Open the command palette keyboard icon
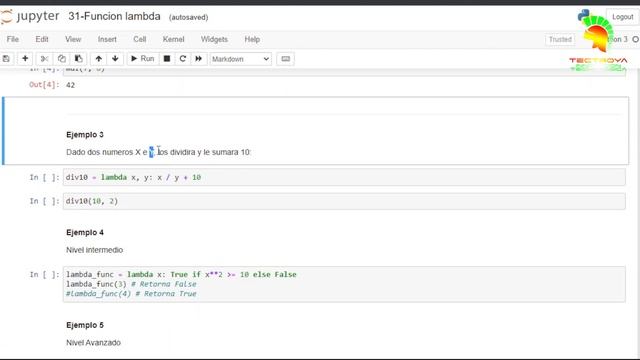The height and width of the screenshot is (360, 640). tap(285, 59)
